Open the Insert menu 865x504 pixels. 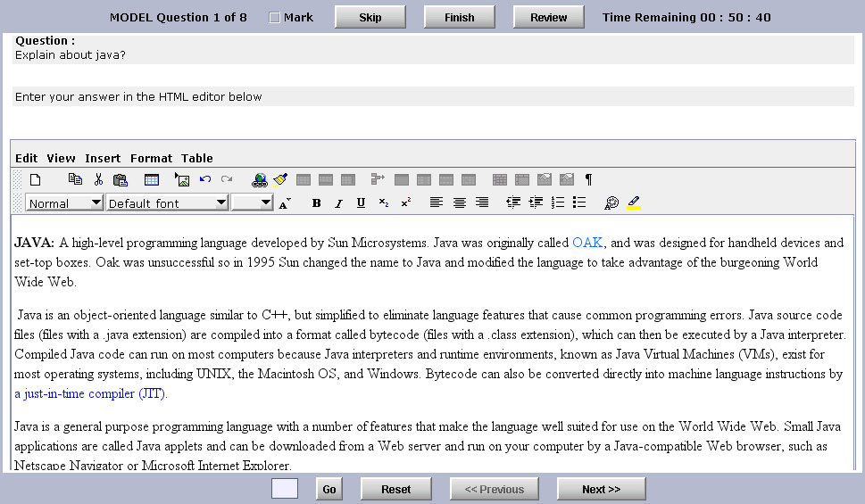click(103, 158)
